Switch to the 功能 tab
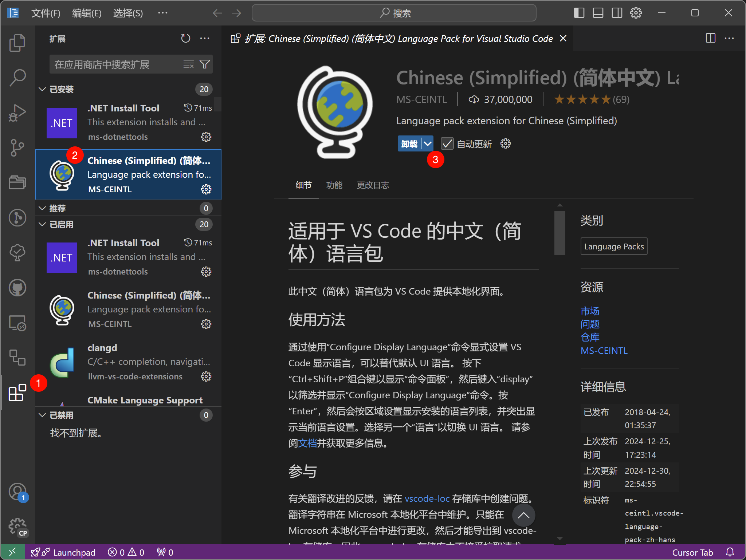This screenshot has width=746, height=560. point(334,185)
